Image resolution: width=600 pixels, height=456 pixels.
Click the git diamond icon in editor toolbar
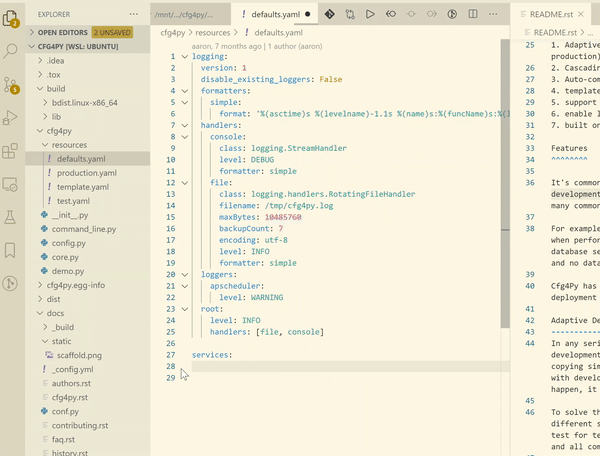click(329, 14)
